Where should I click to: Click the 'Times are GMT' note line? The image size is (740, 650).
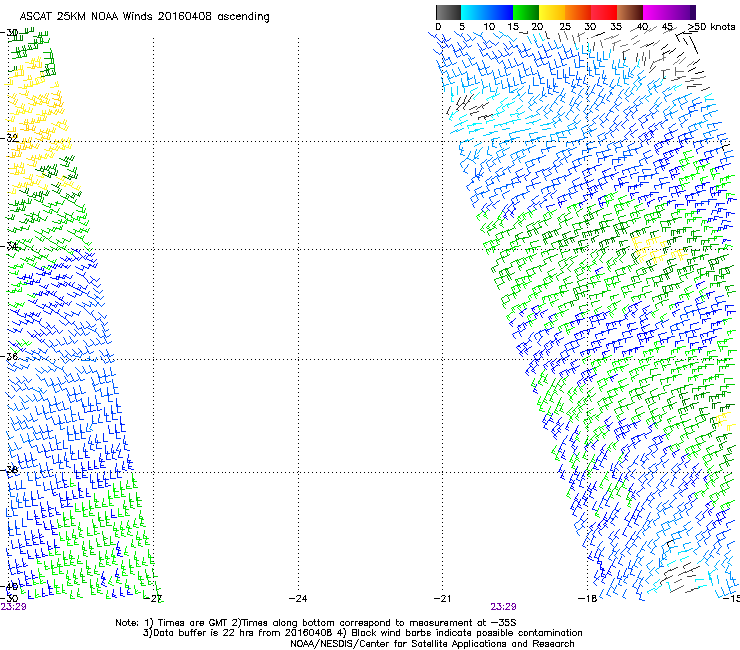click(x=315, y=623)
